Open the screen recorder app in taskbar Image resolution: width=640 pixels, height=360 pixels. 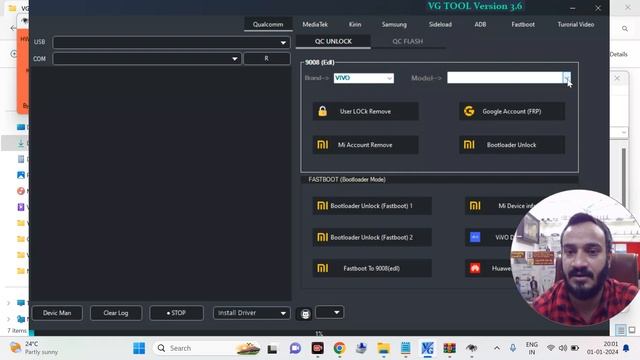[318, 348]
